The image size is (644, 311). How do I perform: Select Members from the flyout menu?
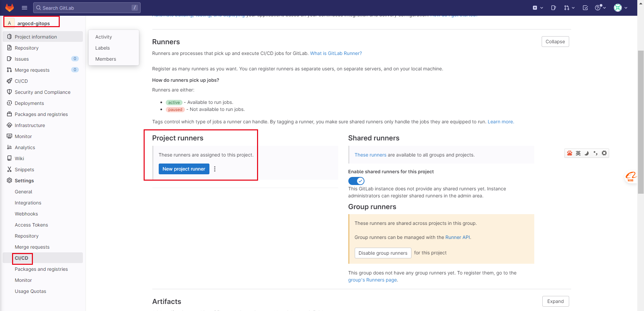(x=106, y=59)
